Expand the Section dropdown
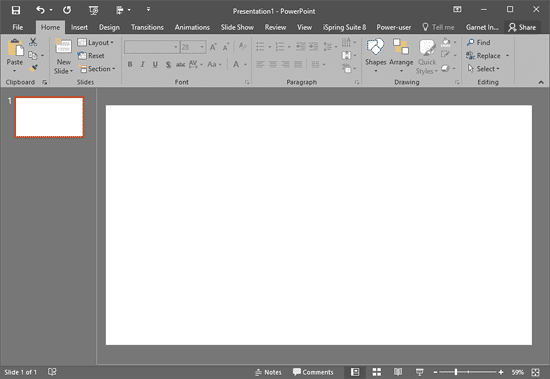The height and width of the screenshot is (379, 550). [x=97, y=69]
